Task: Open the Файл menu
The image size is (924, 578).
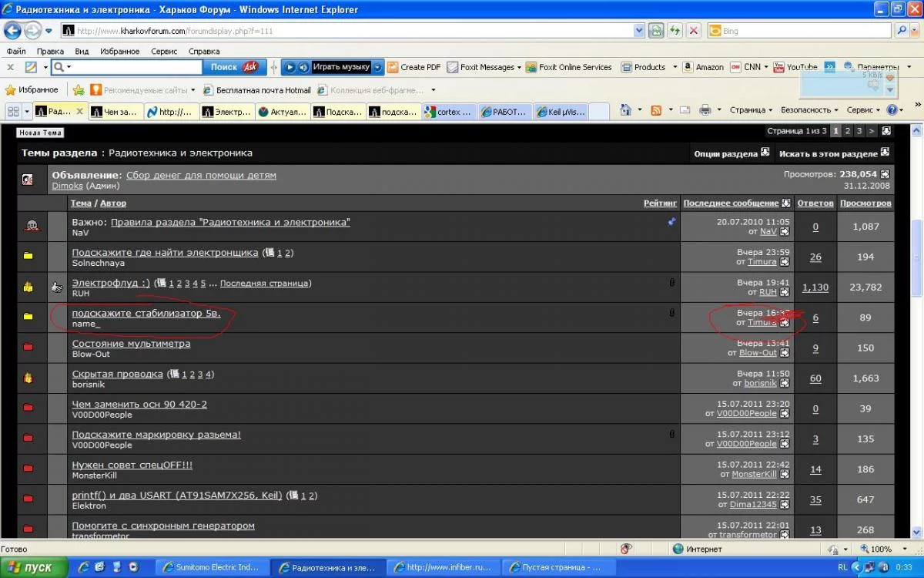Action: [16, 51]
